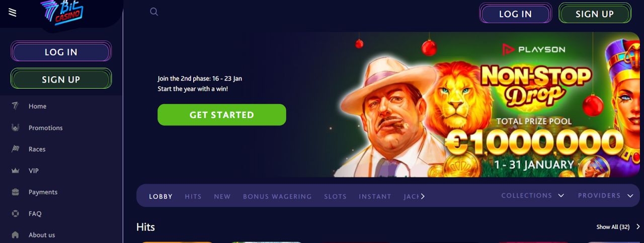Viewport: 644px width, 243px height.
Task: Open the search magnifier icon
Action: click(154, 12)
